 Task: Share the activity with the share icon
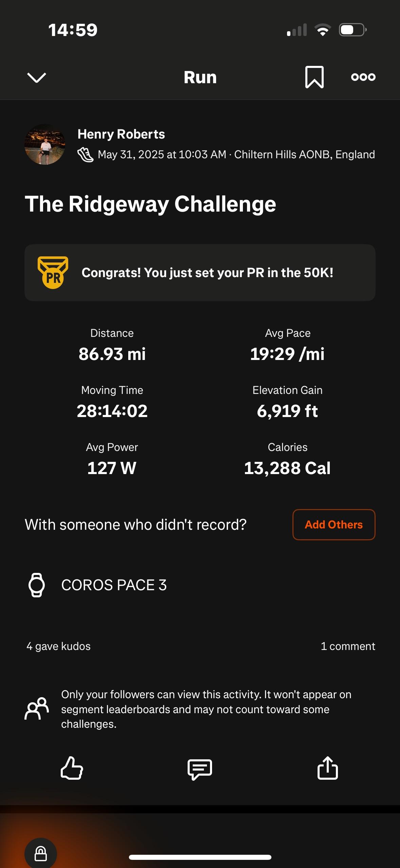(327, 768)
